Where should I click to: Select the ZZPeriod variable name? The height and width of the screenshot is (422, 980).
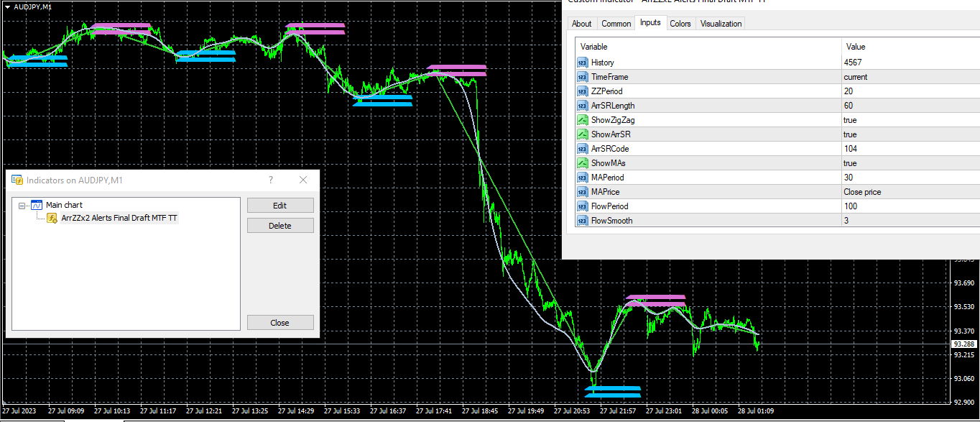point(607,91)
